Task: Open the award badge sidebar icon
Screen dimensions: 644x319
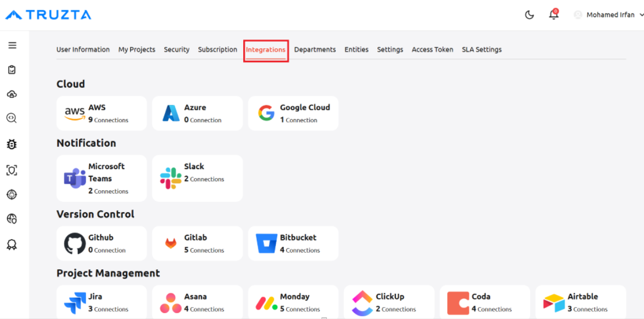Action: pos(12,245)
